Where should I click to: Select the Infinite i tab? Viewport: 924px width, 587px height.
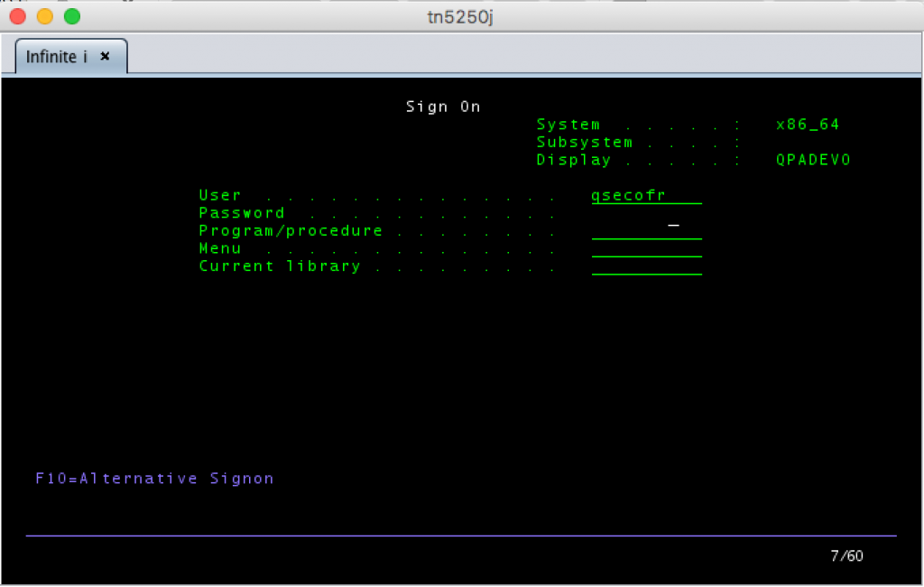pyautogui.click(x=58, y=57)
